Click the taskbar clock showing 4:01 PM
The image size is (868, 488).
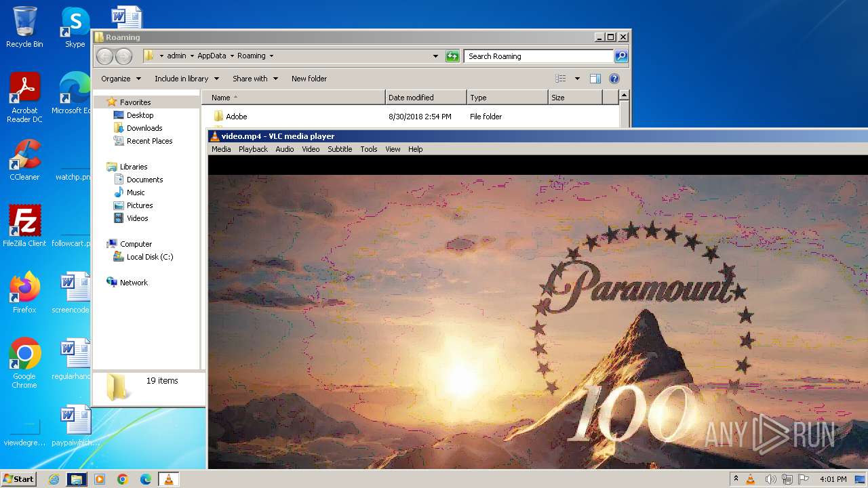point(833,479)
